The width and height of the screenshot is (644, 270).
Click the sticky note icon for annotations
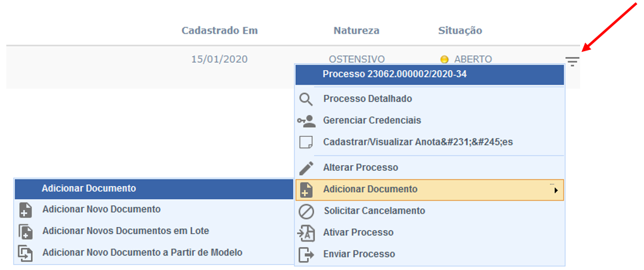tap(306, 143)
